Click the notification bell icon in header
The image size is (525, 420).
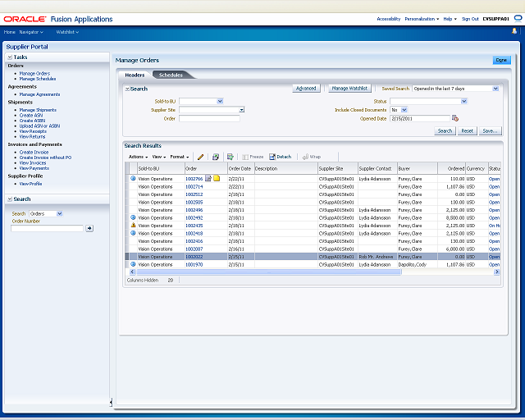click(514, 31)
